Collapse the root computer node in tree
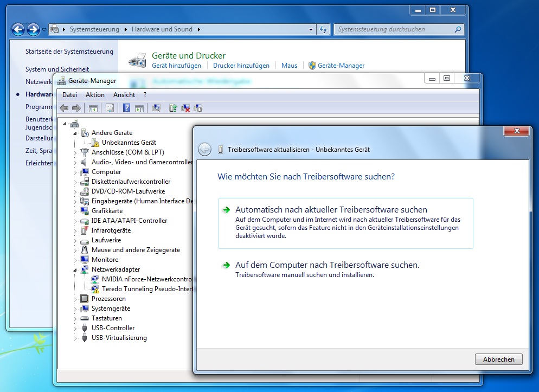The height and width of the screenshot is (392, 539). click(65, 123)
